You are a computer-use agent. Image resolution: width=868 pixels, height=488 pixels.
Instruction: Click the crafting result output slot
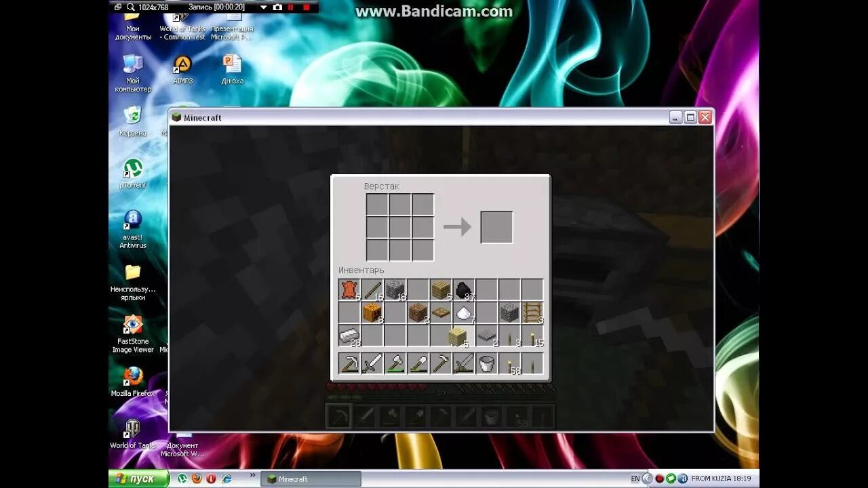(x=496, y=227)
